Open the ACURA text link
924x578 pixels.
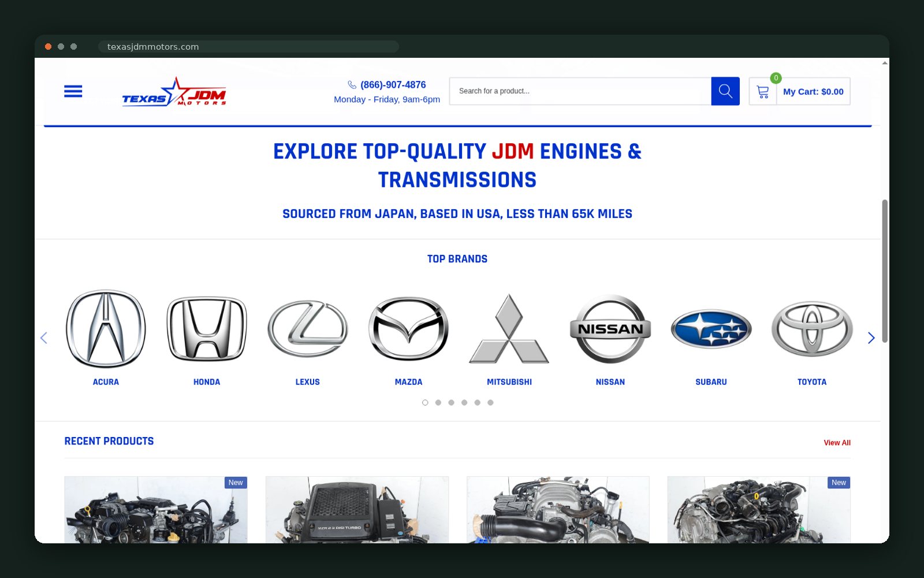(106, 382)
